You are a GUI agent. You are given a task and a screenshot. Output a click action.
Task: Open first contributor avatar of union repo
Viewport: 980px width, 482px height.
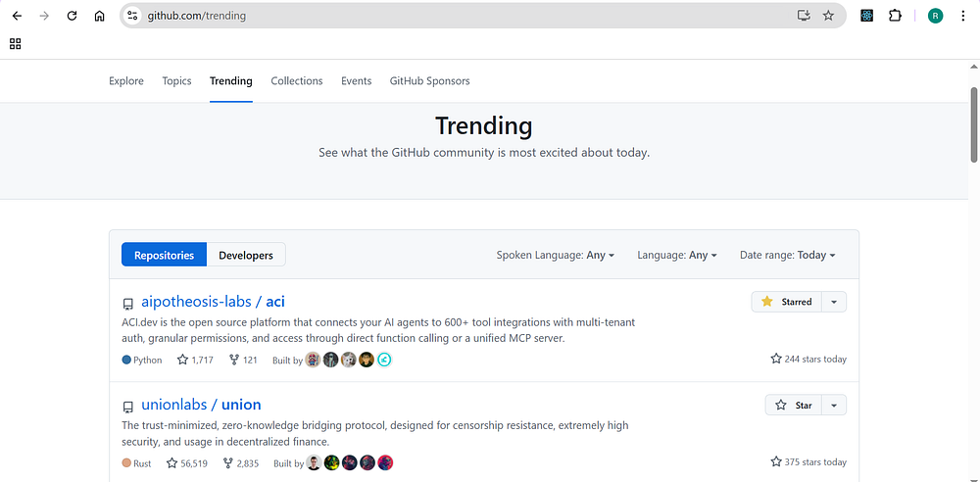[314, 462]
